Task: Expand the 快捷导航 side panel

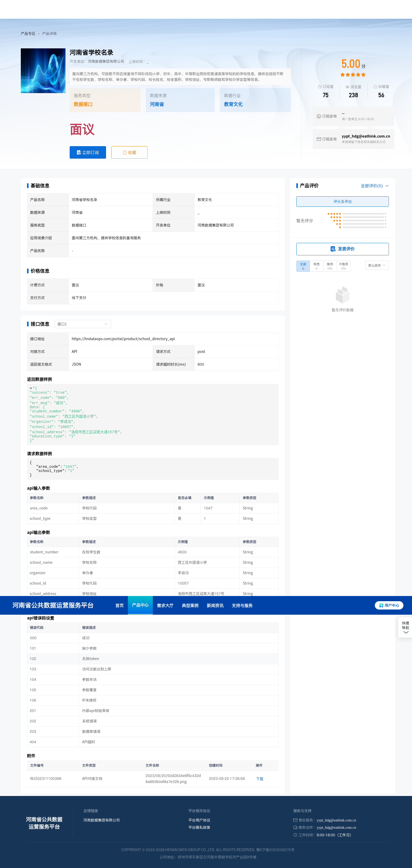Action: [405, 627]
